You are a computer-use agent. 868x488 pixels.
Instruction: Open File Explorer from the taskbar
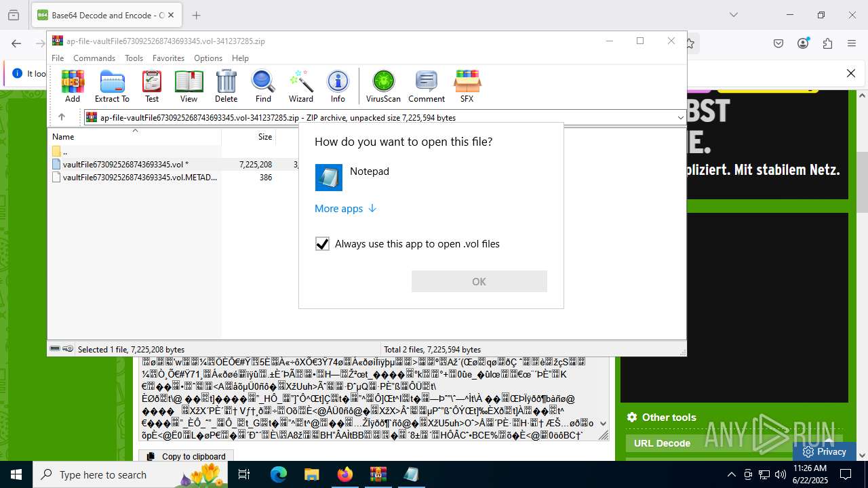coord(311,474)
